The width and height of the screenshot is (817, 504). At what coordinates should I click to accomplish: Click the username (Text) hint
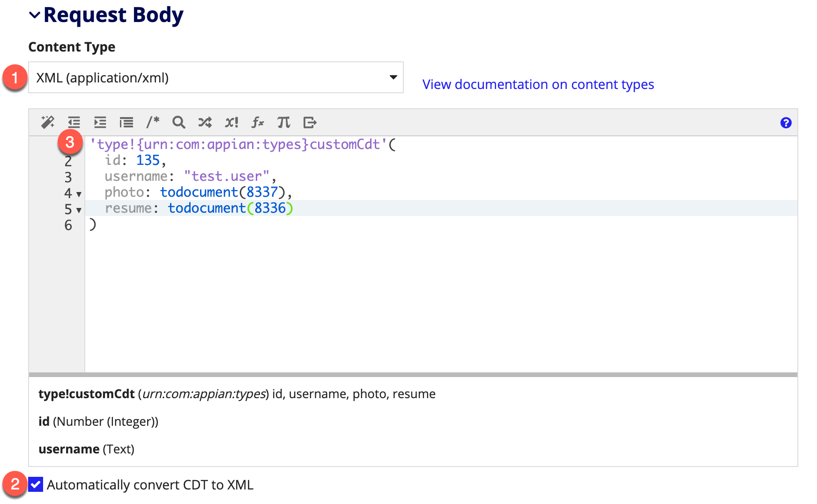[x=86, y=449]
